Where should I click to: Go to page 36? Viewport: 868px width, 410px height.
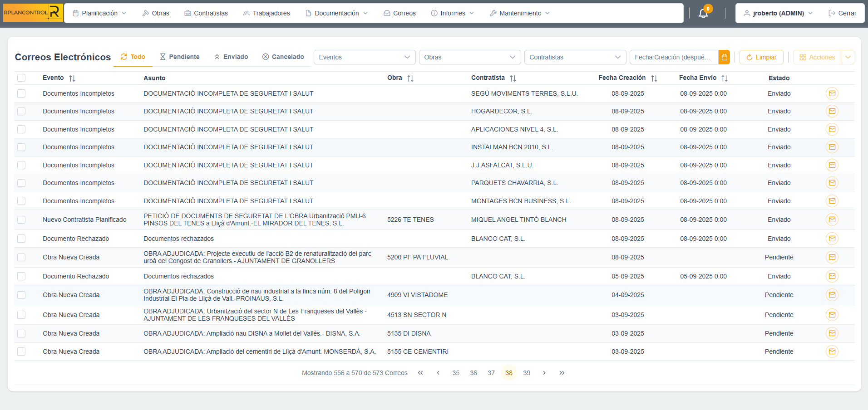click(473, 373)
